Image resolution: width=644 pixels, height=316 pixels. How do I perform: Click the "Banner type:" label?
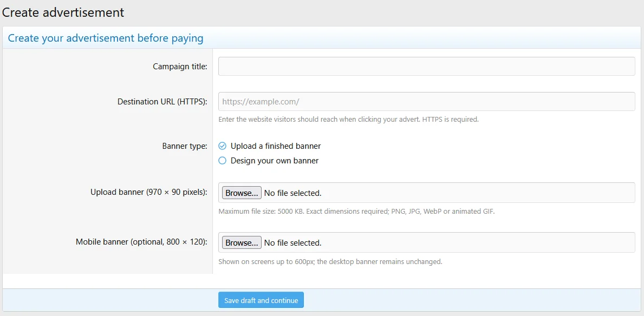point(185,146)
